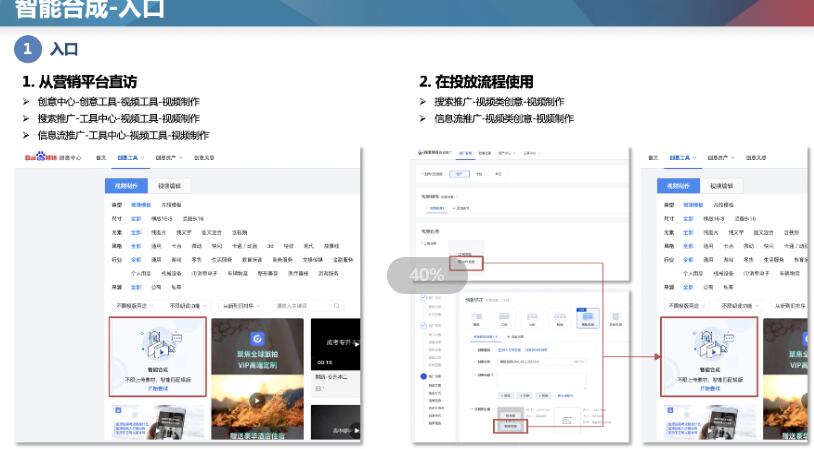Click 开始使用 link on left 智能合成 card
This screenshot has height=449, width=814.
pos(156,389)
